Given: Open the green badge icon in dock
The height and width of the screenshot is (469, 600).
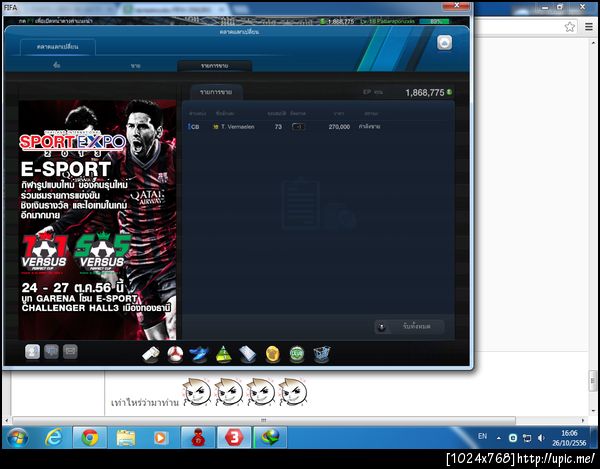Looking at the screenshot, I should (x=297, y=354).
